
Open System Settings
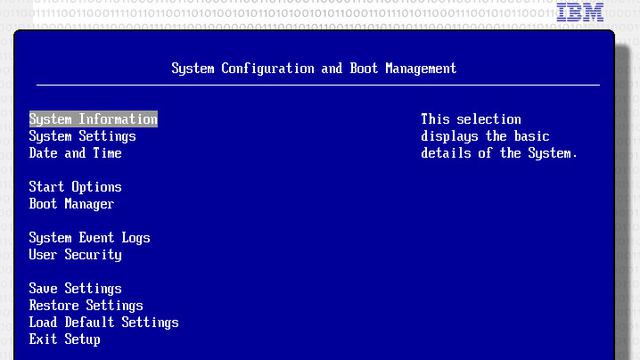click(82, 136)
